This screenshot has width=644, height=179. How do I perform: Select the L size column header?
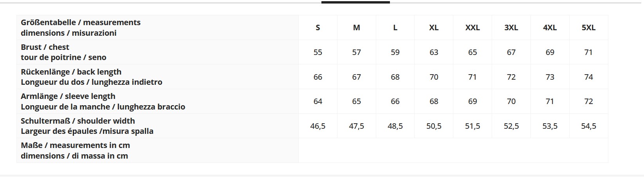click(x=395, y=27)
